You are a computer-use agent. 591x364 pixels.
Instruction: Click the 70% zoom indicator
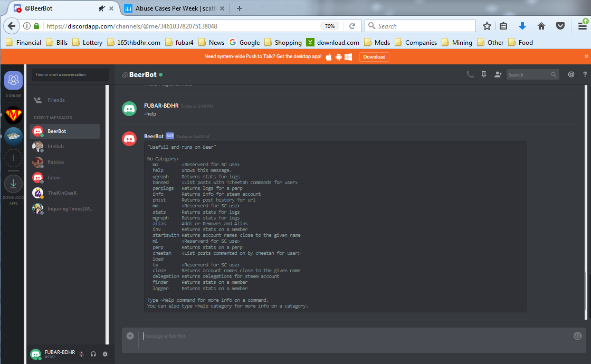pos(330,26)
